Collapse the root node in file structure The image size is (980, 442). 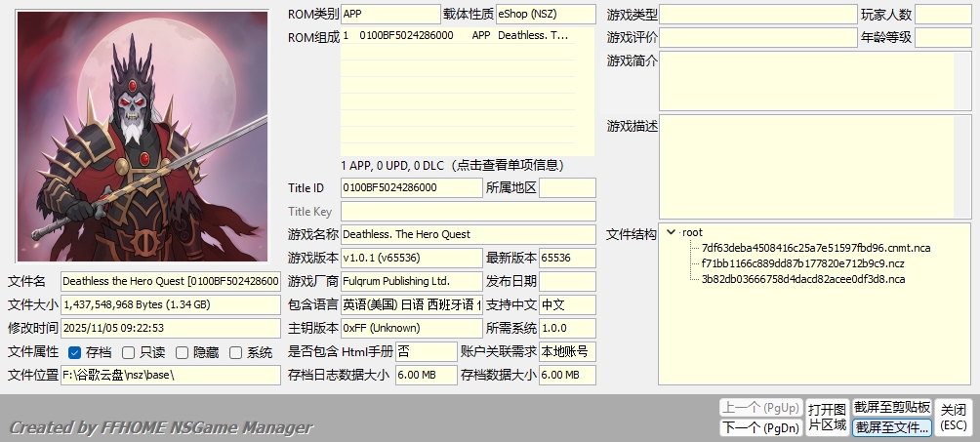pos(671,232)
